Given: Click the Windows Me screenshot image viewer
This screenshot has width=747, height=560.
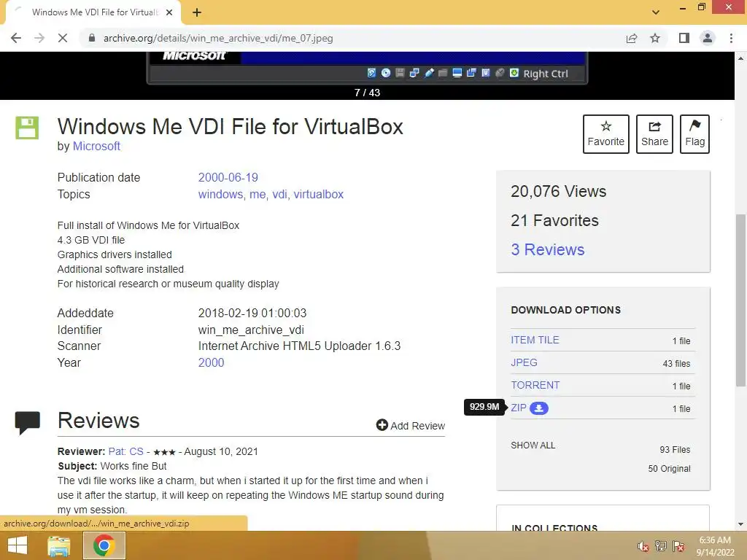Looking at the screenshot, I should click(367, 68).
